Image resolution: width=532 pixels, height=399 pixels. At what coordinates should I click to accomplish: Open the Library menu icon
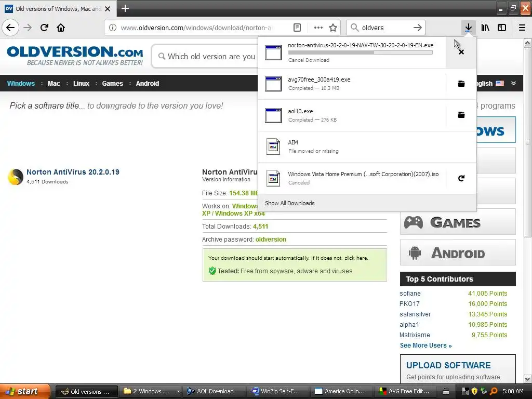click(485, 28)
